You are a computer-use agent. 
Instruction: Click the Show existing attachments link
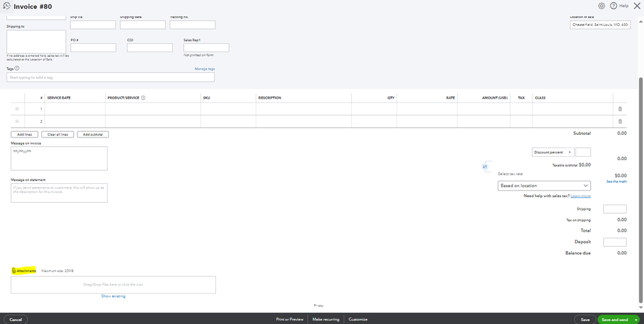(x=113, y=296)
